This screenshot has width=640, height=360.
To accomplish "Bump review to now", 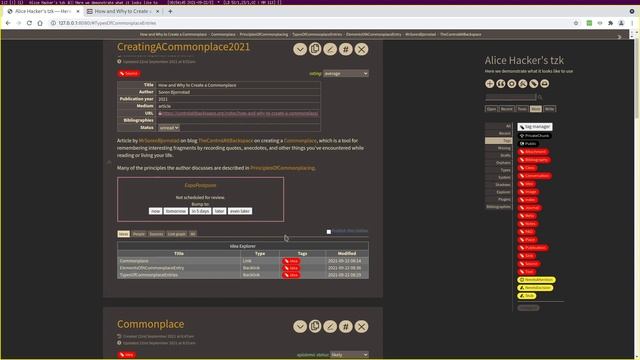I will [155, 211].
